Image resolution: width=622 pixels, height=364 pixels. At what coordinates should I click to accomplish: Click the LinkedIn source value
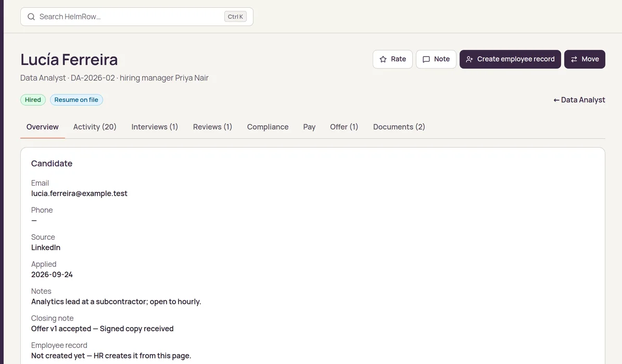point(46,248)
